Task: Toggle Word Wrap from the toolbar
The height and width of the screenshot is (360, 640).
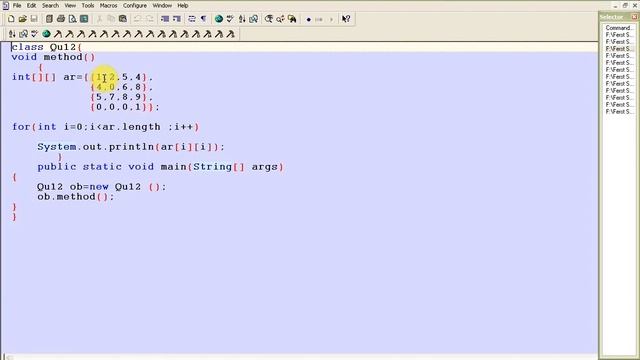Action: click(x=191, y=19)
